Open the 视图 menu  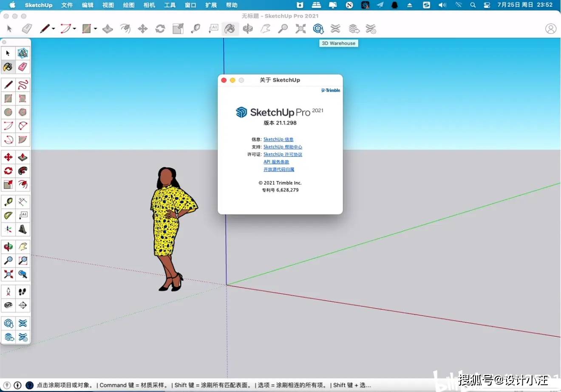click(108, 5)
